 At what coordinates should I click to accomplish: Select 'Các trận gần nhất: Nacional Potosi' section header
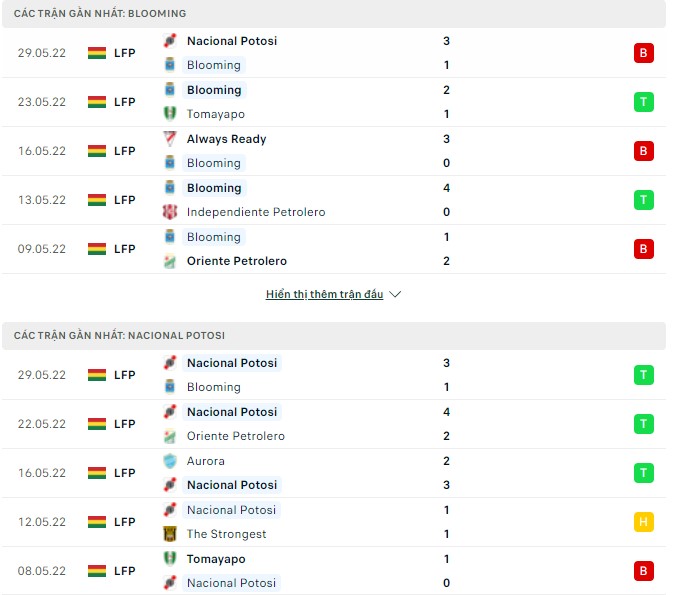pos(119,336)
